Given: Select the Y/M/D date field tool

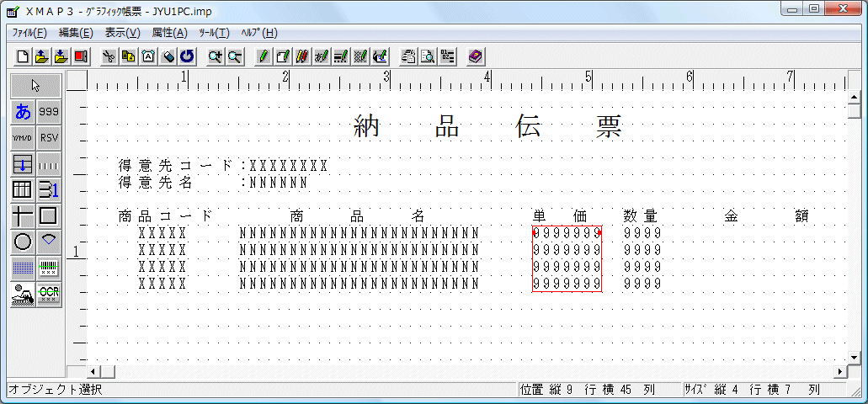Looking at the screenshot, I should click(24, 138).
